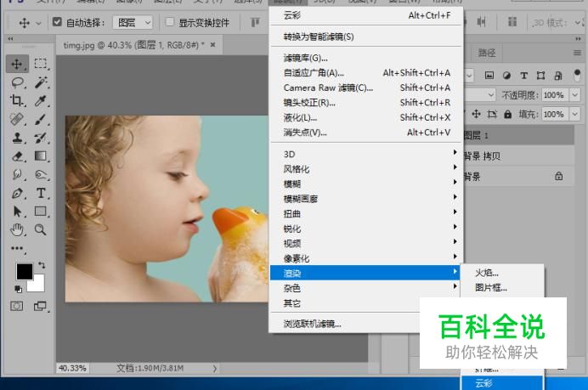The height and width of the screenshot is (390, 588).
Task: Select the 背景 拷贝 layer row
Action: point(518,155)
